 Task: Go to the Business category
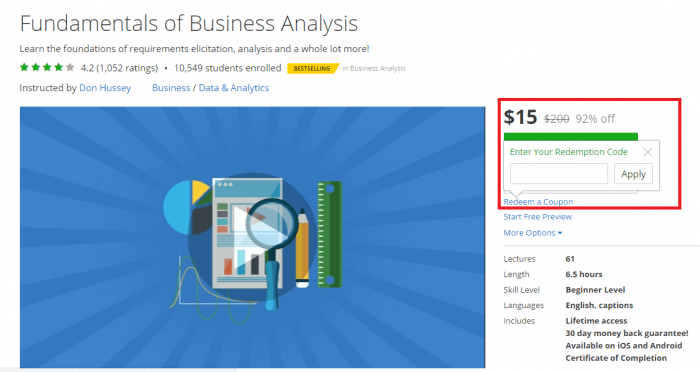coord(171,88)
